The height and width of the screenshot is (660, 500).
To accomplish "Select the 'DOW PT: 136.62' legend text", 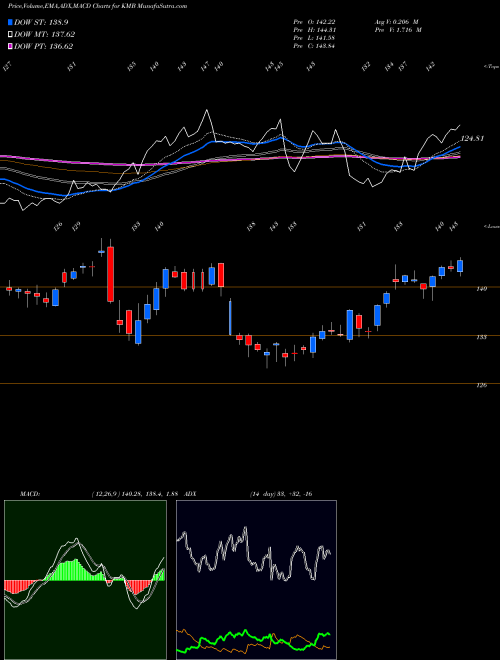I will [x=43, y=46].
